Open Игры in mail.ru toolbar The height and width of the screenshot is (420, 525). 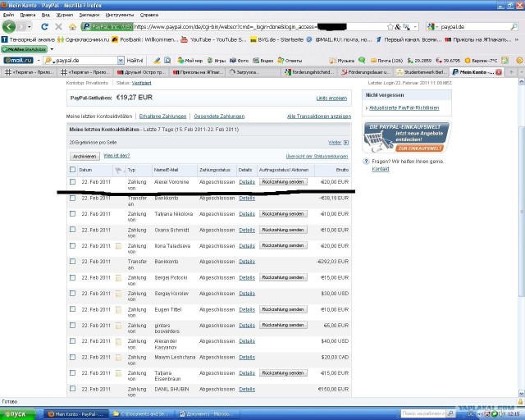tap(217, 60)
